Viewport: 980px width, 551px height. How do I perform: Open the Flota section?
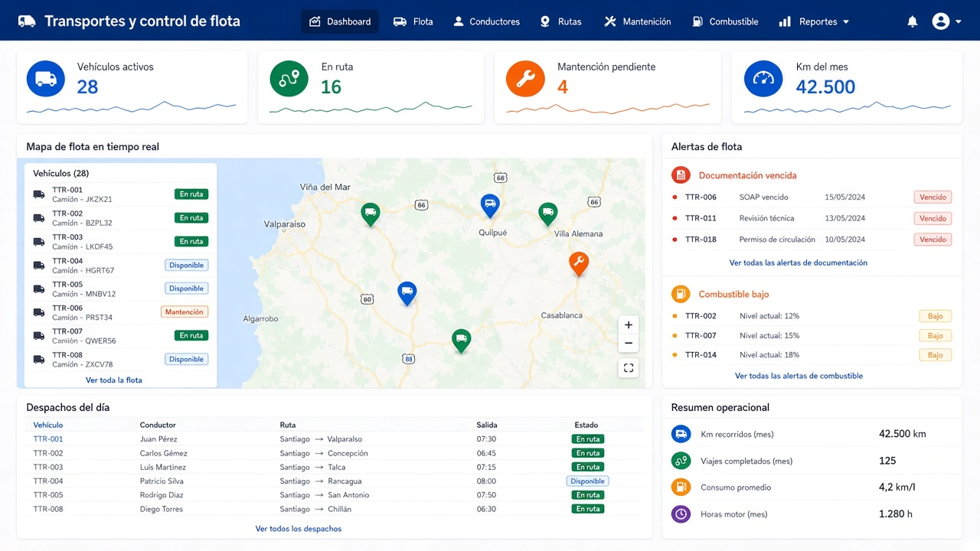(413, 21)
